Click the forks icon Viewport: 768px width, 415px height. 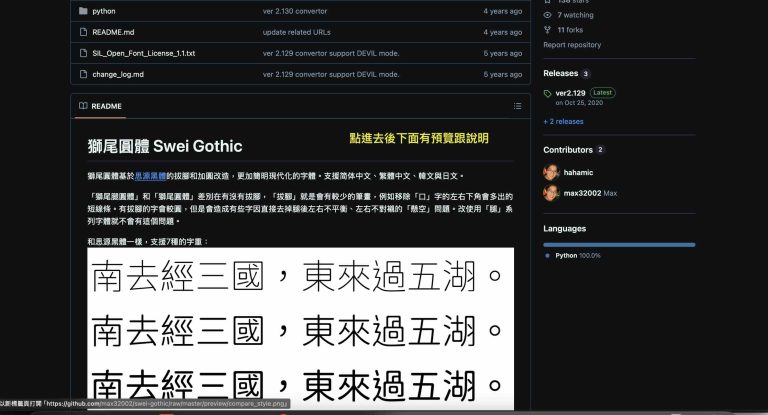548,30
